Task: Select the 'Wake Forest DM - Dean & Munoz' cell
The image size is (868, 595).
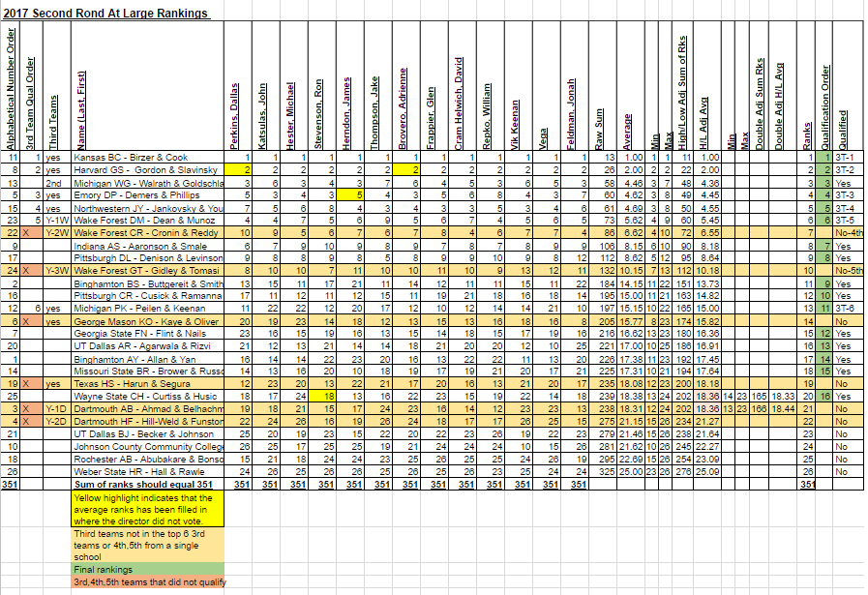Action: click(147, 221)
